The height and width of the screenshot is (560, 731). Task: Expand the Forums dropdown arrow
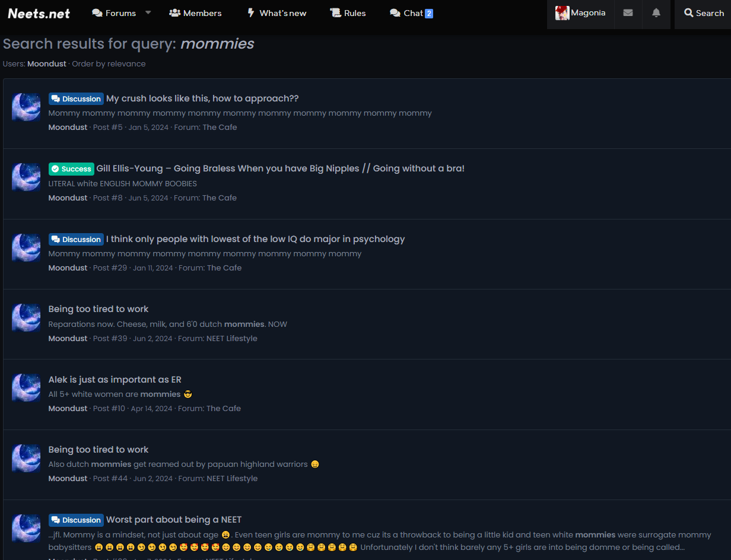coord(148,12)
